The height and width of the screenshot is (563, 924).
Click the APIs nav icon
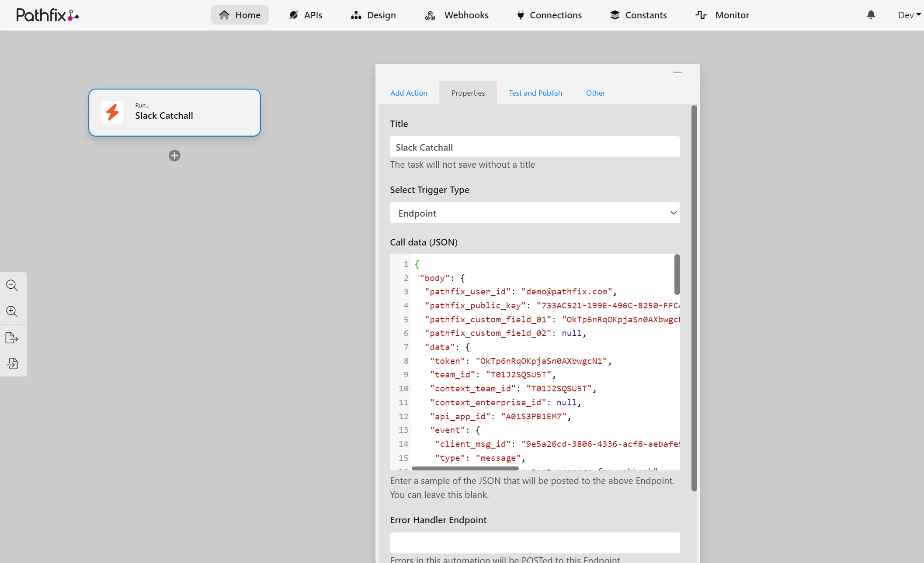click(x=294, y=15)
